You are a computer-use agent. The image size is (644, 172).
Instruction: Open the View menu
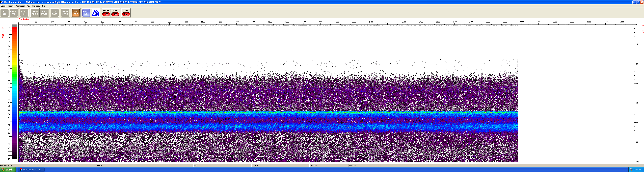point(29,6)
